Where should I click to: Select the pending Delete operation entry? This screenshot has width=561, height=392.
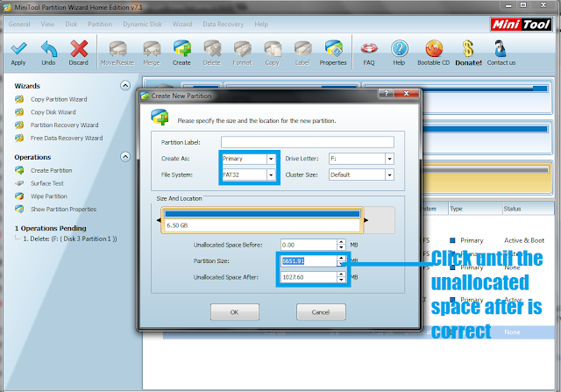(x=70, y=239)
